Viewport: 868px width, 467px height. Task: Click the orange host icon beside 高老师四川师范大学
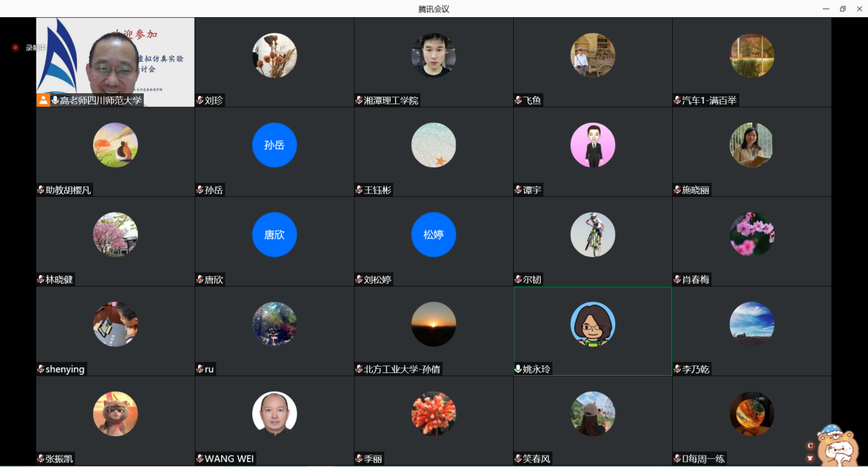tap(43, 100)
